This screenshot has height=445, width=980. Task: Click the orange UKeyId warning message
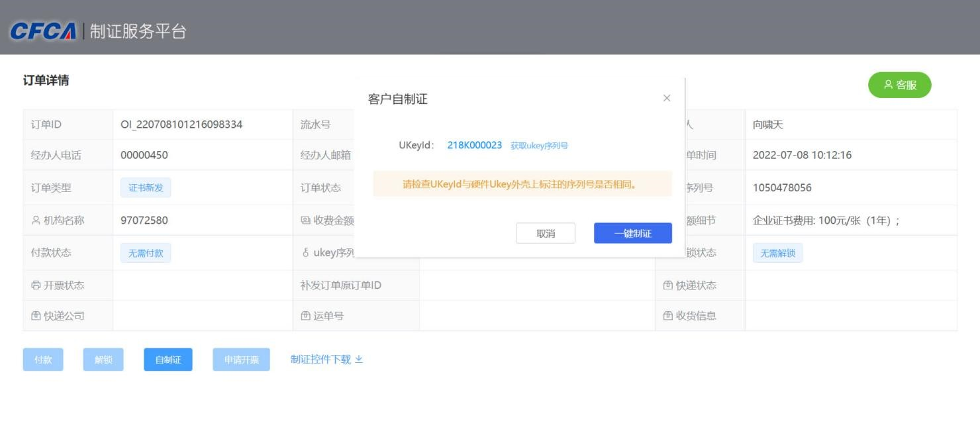pos(522,184)
